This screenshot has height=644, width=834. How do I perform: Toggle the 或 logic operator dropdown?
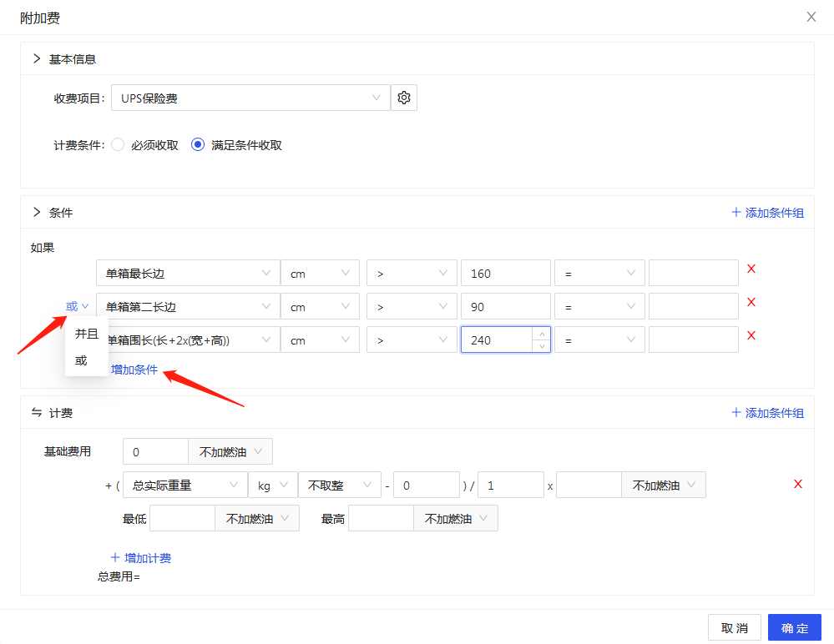[77, 306]
